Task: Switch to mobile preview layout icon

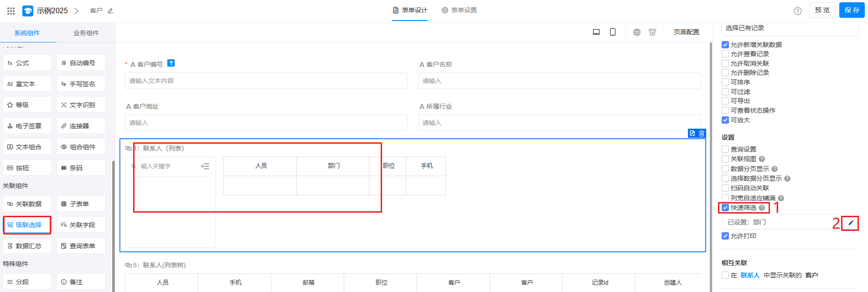Action: (x=613, y=32)
